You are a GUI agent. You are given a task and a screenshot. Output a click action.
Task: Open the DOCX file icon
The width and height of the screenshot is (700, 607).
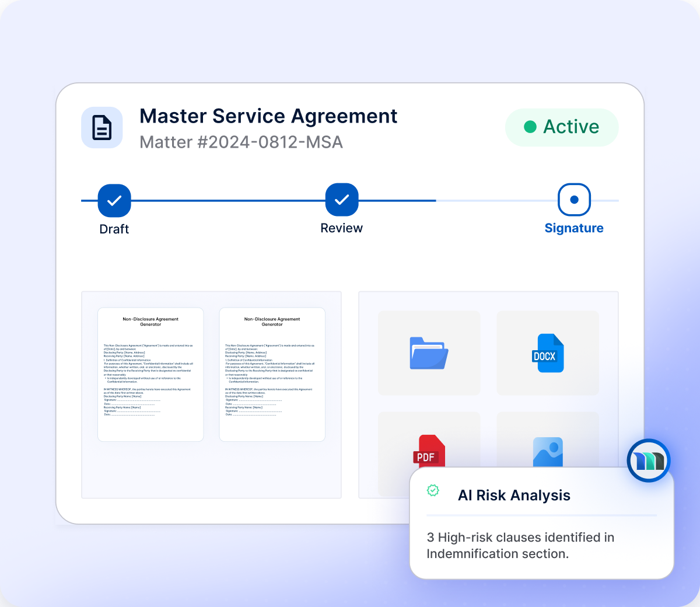coord(548,353)
